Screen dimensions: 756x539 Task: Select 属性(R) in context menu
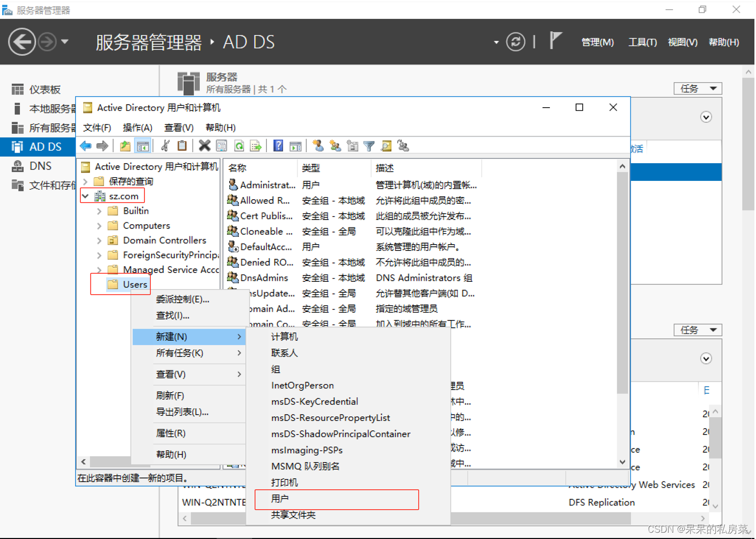coord(188,433)
